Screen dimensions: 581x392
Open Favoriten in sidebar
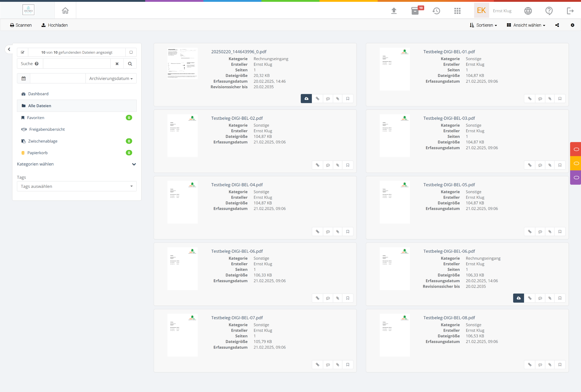coord(35,118)
